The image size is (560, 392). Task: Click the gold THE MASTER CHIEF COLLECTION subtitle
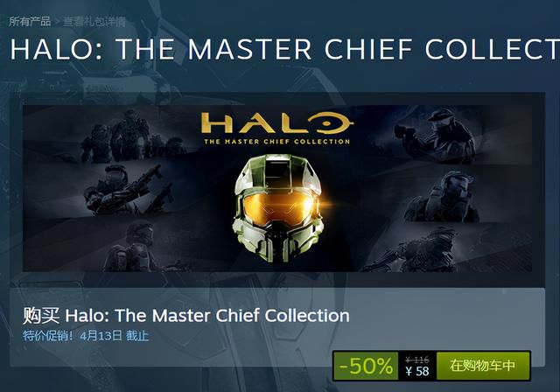pyautogui.click(x=277, y=142)
